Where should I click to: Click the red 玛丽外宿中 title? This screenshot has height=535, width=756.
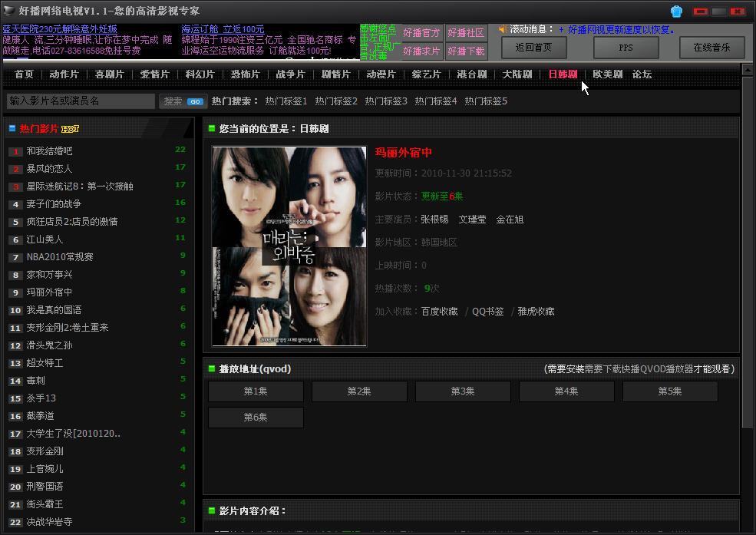click(x=404, y=153)
